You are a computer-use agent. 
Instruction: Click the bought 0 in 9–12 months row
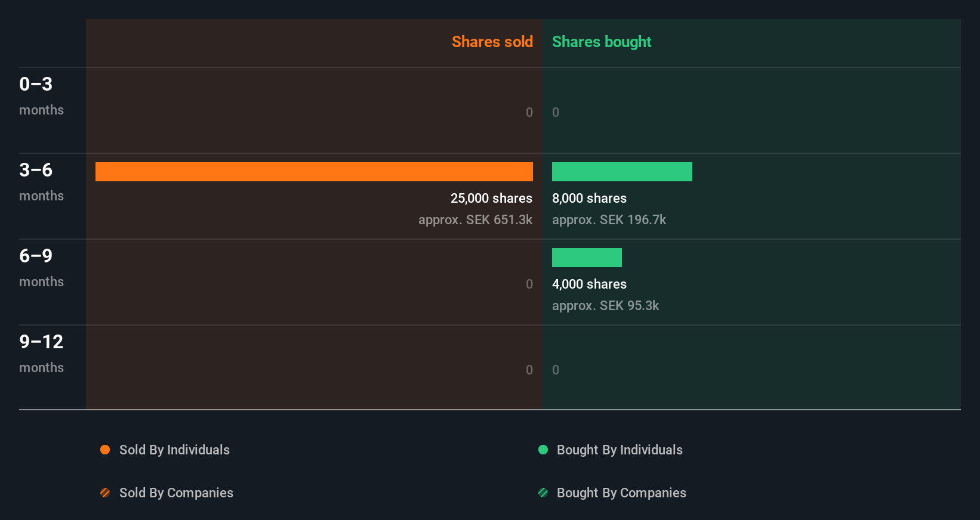[556, 370]
